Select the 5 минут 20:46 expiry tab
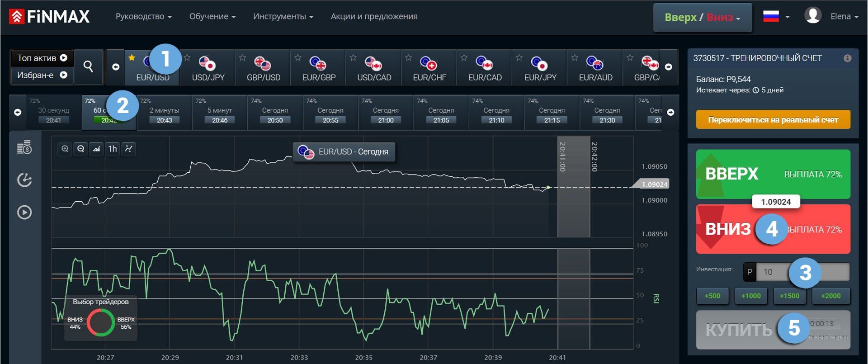Image resolution: width=868 pixels, height=364 pixels. coord(220,113)
